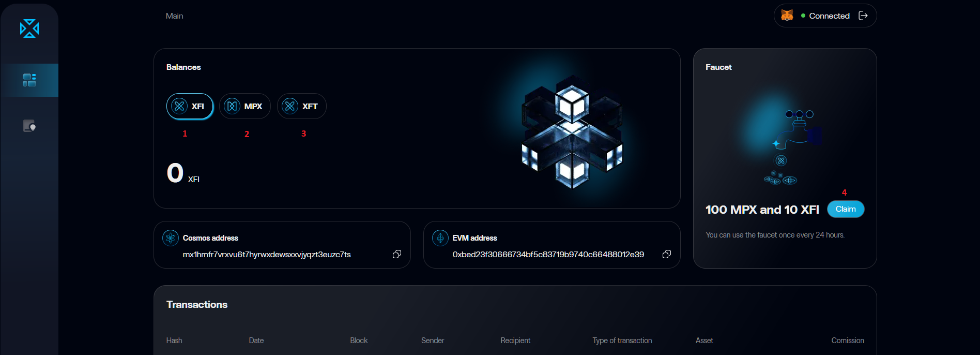Image resolution: width=980 pixels, height=355 pixels.
Task: Click the Cosmos address atom icon
Action: pyautogui.click(x=171, y=238)
